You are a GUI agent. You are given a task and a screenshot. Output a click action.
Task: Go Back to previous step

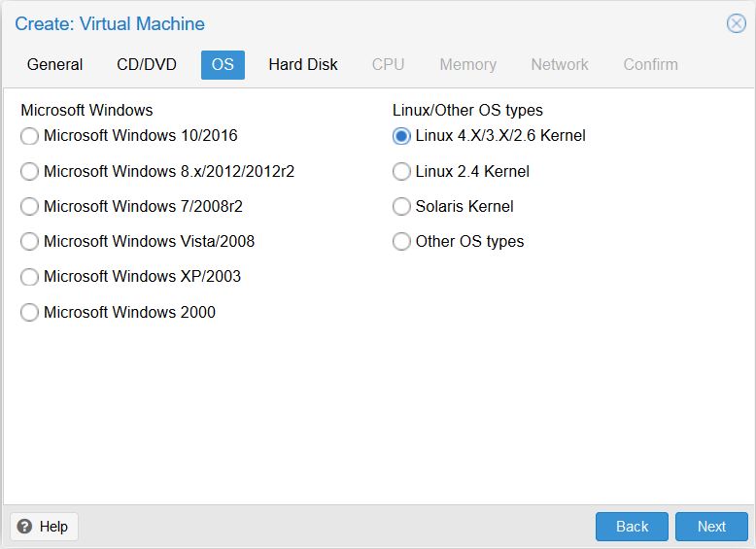coord(632,527)
